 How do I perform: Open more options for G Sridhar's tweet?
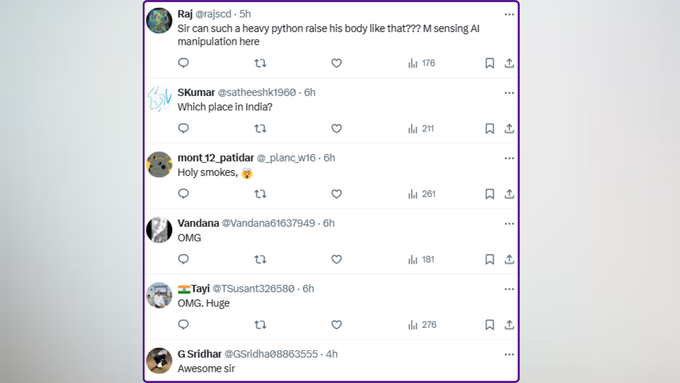tap(509, 354)
